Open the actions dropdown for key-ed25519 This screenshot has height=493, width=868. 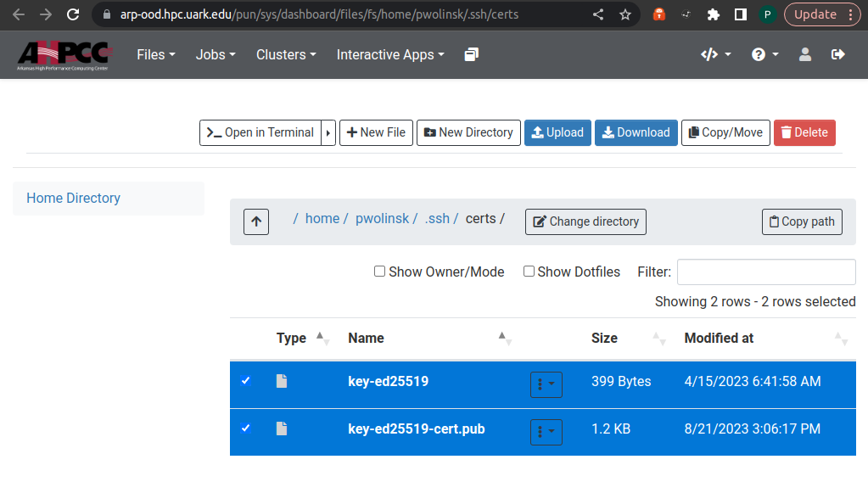(x=546, y=384)
